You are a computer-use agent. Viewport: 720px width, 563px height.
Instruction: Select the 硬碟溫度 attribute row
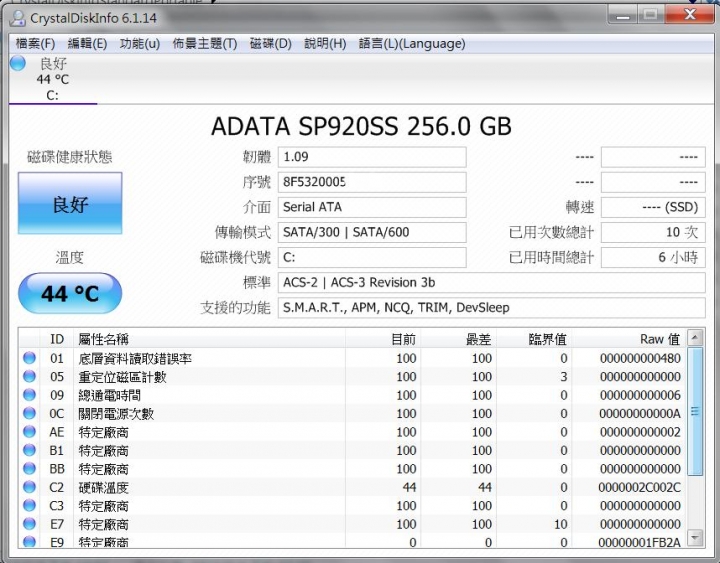353,487
